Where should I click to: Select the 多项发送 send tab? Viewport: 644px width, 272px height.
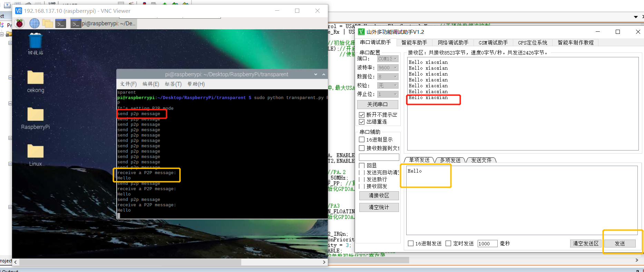450,160
